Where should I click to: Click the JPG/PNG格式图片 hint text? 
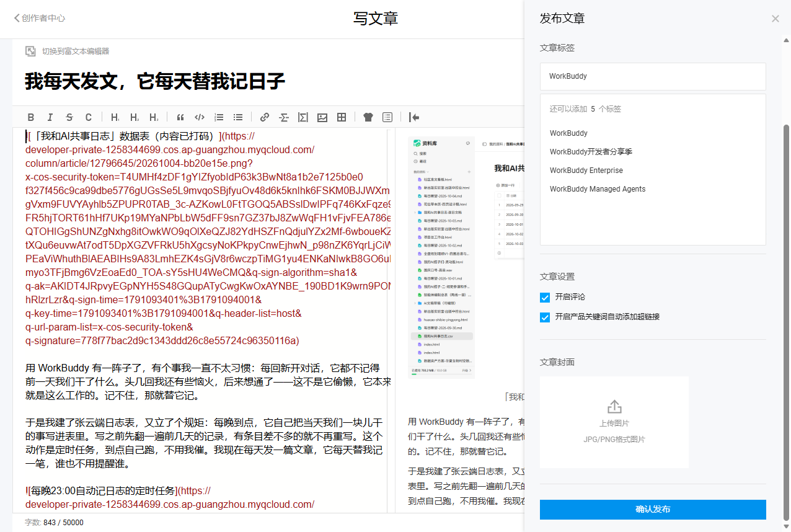coord(614,440)
